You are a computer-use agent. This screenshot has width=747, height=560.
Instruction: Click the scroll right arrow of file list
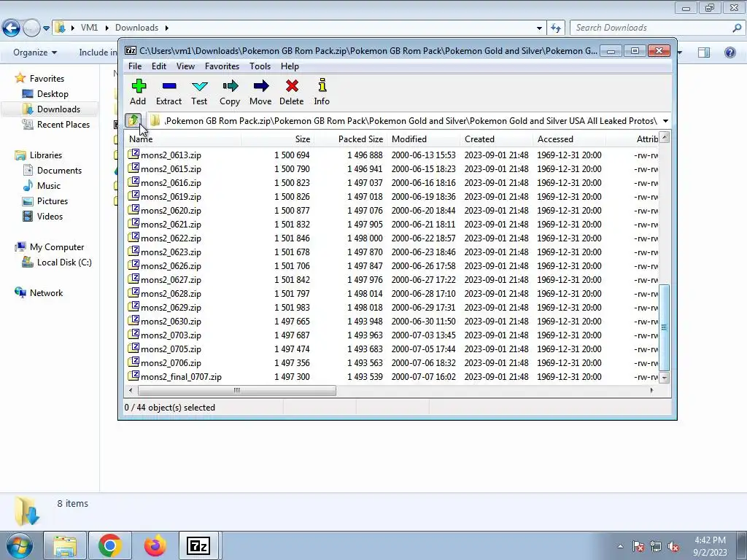pos(651,391)
